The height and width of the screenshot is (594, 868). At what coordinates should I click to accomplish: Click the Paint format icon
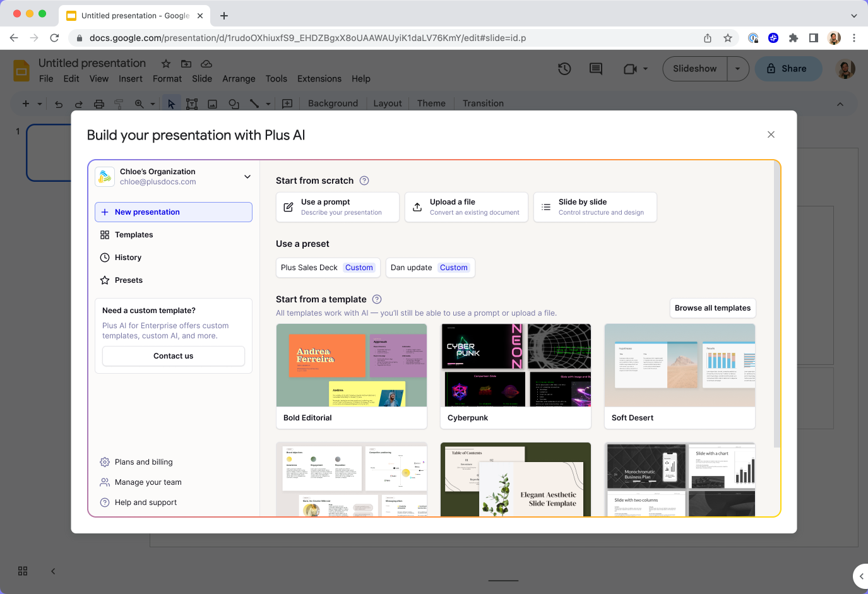tap(119, 104)
